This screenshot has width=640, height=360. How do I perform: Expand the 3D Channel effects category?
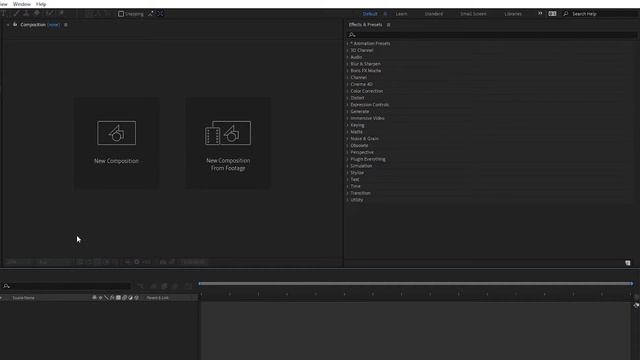tap(348, 50)
